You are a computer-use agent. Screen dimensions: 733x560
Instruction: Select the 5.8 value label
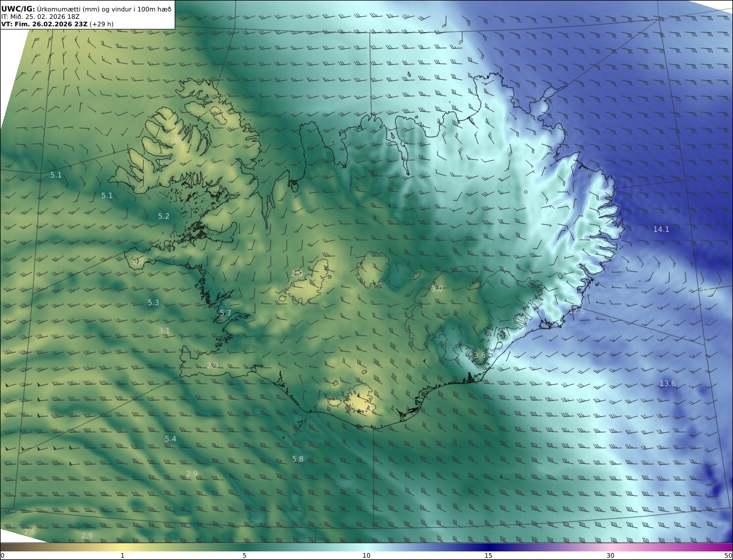pyautogui.click(x=298, y=459)
